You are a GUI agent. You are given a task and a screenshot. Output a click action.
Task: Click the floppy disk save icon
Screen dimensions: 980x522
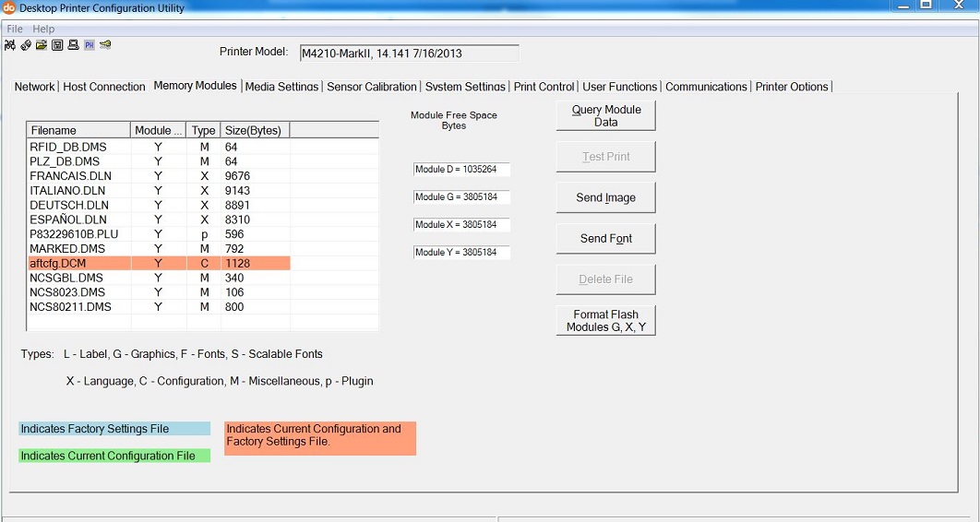[57, 45]
